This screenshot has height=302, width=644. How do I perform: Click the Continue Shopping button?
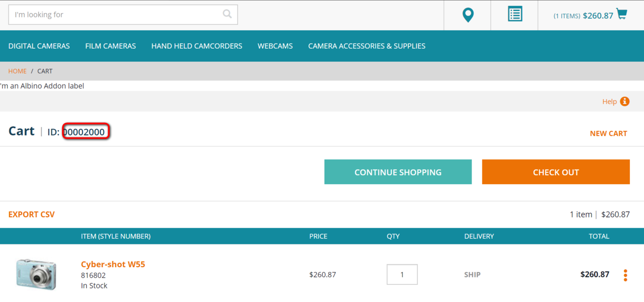pyautogui.click(x=398, y=172)
